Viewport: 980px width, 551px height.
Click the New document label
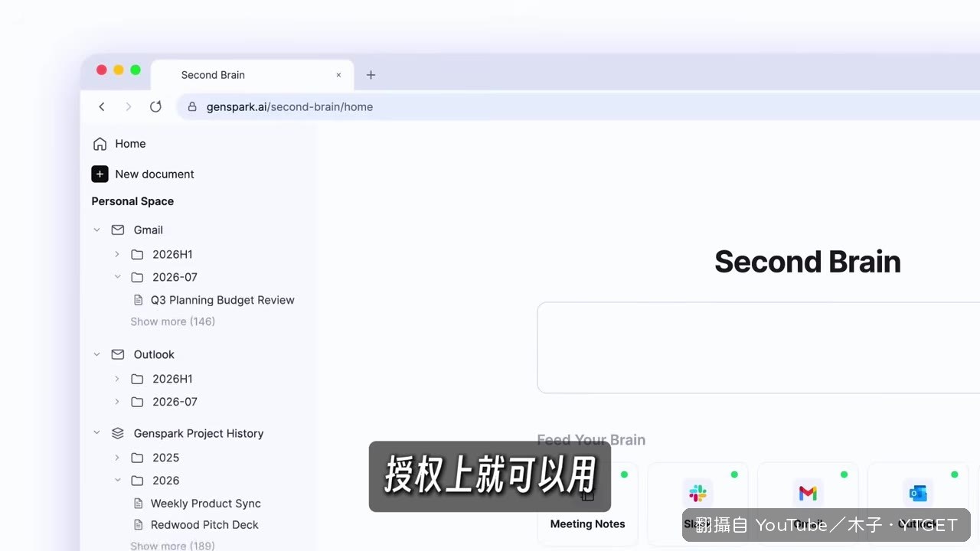(155, 174)
